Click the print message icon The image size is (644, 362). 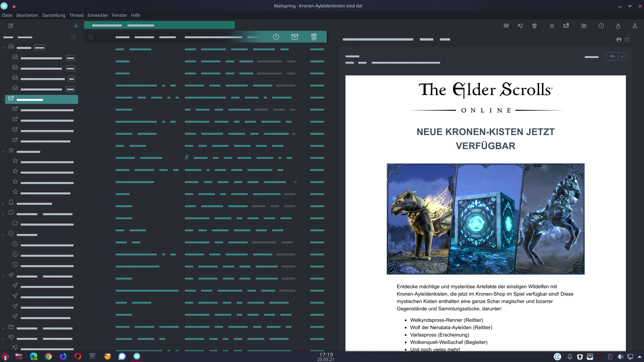point(619,40)
